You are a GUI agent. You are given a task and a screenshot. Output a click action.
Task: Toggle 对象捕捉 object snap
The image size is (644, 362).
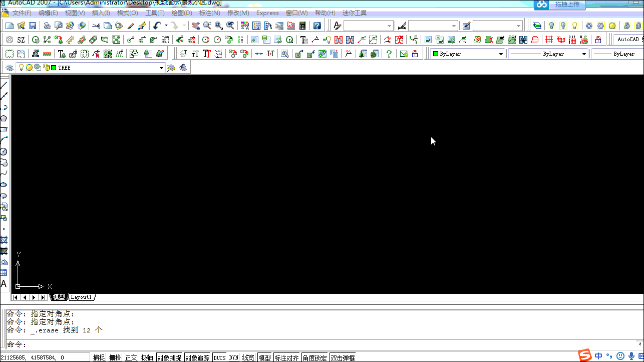click(x=169, y=357)
